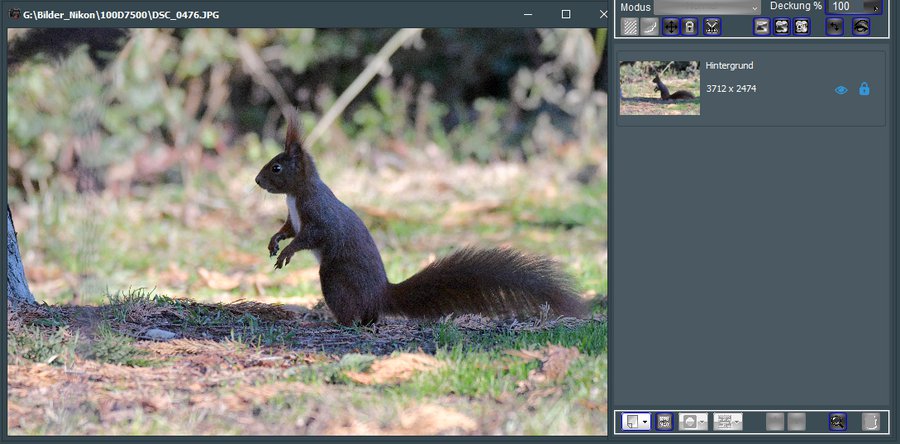This screenshot has width=900, height=444.
Task: Click the magnifier icon in bottom toolbar
Action: coord(837,422)
